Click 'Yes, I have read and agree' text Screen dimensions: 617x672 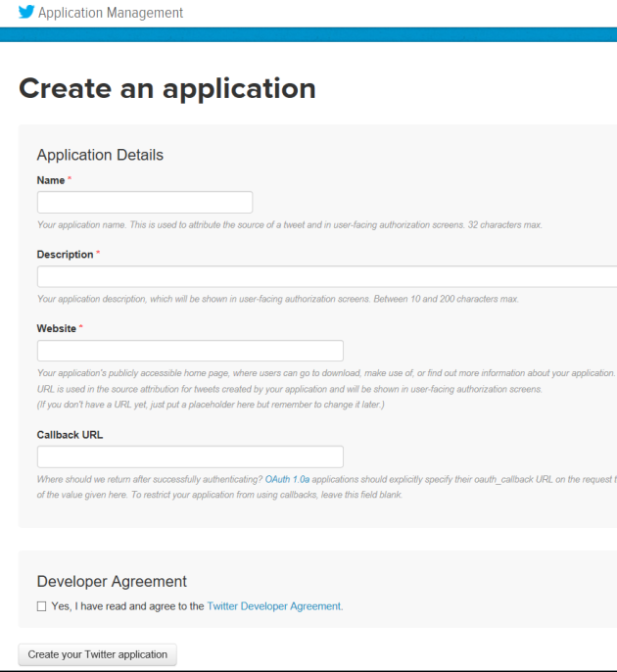tap(127, 606)
